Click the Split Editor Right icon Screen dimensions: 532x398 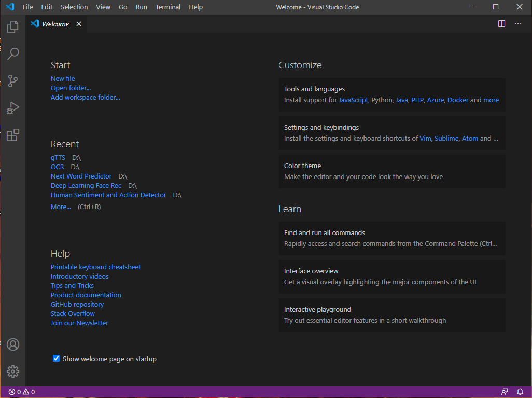coord(501,24)
